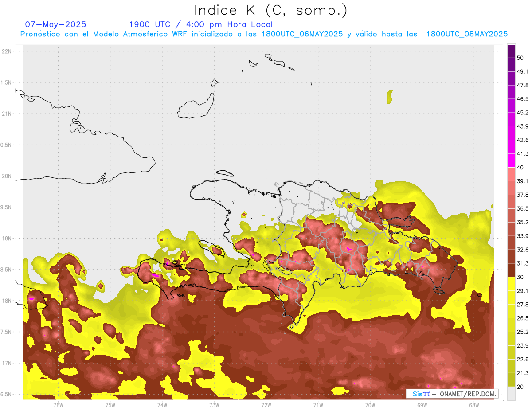532x411 pixels.
Task: Click the "73W" longitude label
Action: point(214,405)
